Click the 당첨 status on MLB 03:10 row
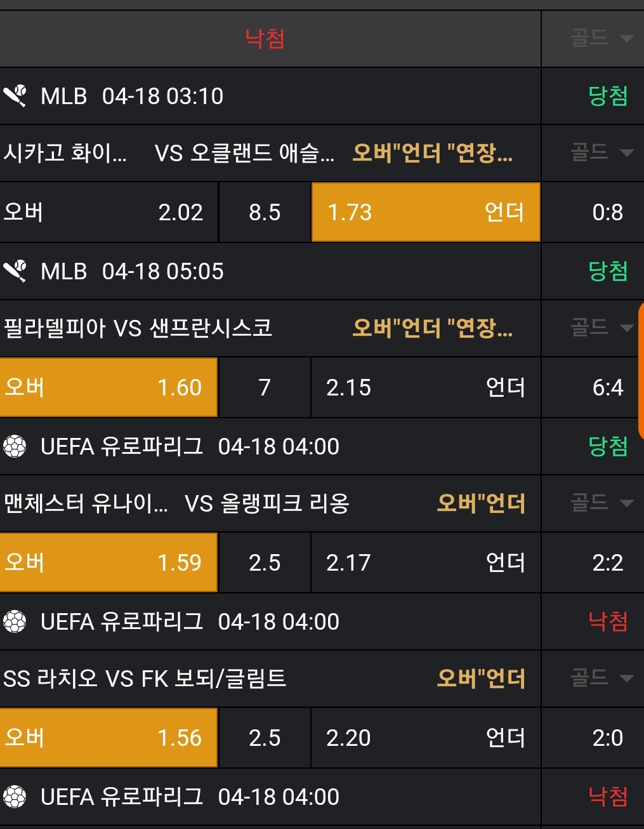The height and width of the screenshot is (829, 644). tap(607, 96)
